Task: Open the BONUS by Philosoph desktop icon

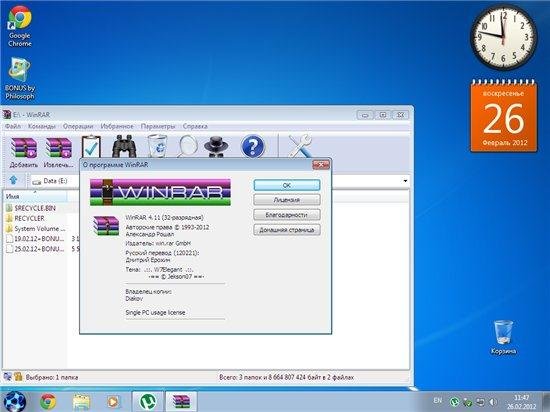Action: pos(20,79)
